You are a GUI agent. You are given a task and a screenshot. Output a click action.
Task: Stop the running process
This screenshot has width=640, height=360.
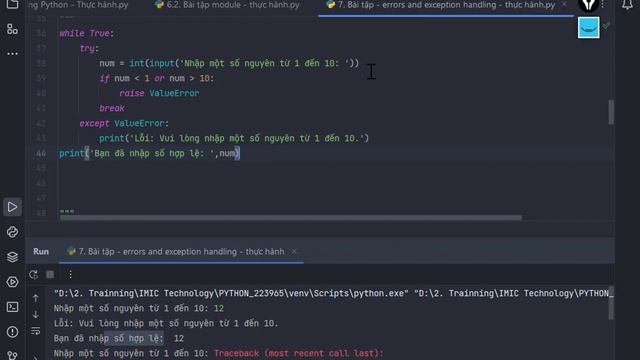coord(50,274)
